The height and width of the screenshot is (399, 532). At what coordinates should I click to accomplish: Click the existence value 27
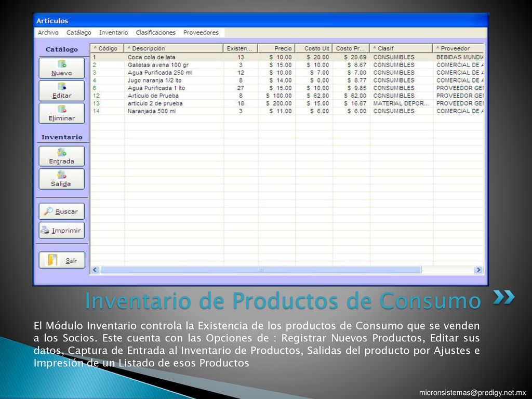[x=241, y=88]
